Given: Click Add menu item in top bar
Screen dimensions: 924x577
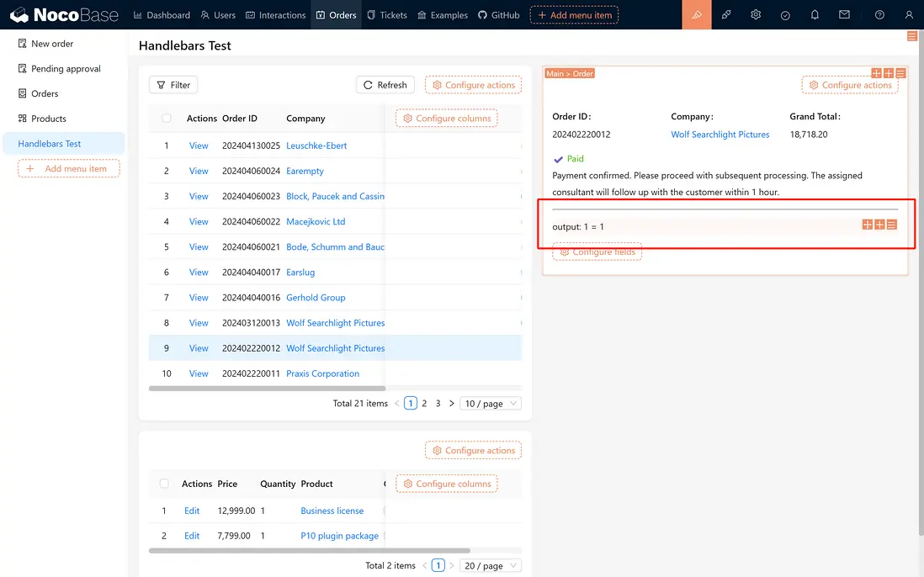Looking at the screenshot, I should tap(574, 15).
